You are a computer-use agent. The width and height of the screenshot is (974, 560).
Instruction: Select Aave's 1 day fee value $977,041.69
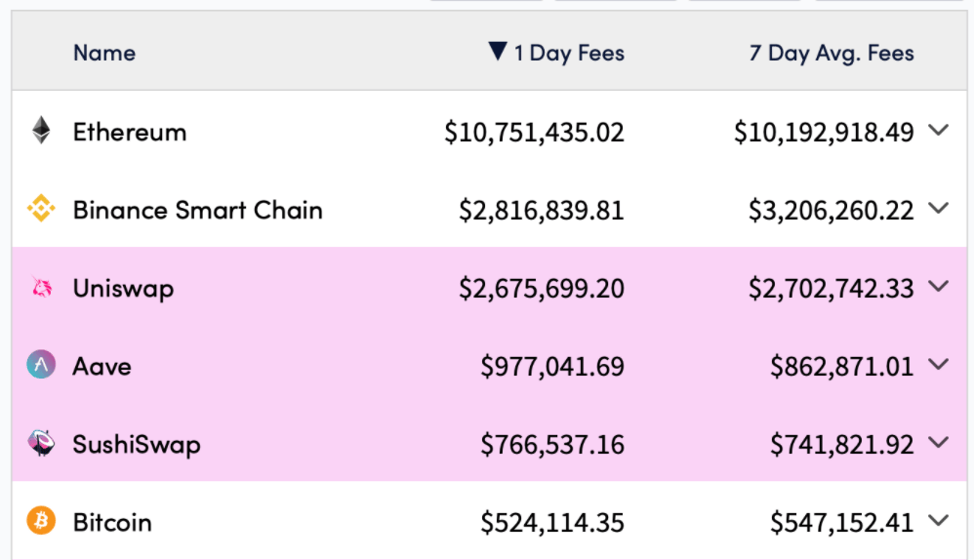(x=552, y=367)
